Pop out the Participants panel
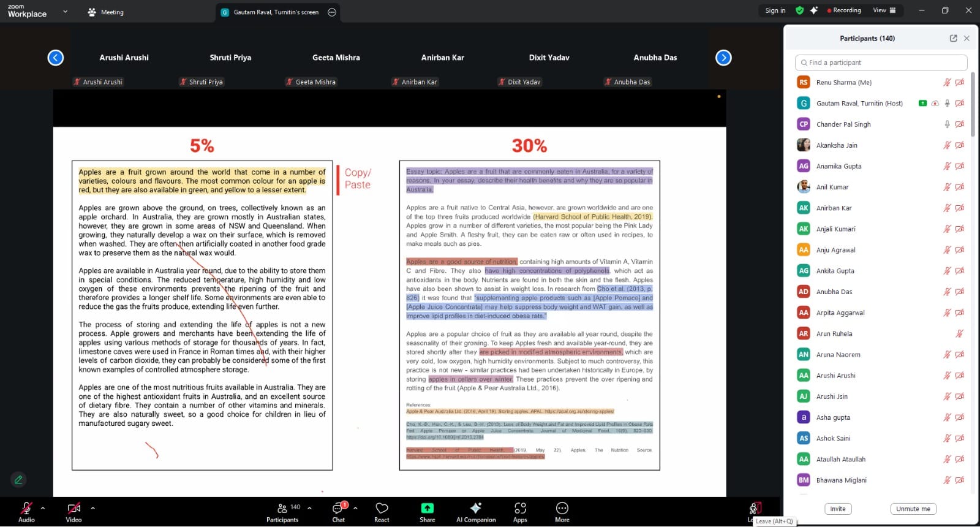Screen dimensions: 980x527 click(953, 38)
